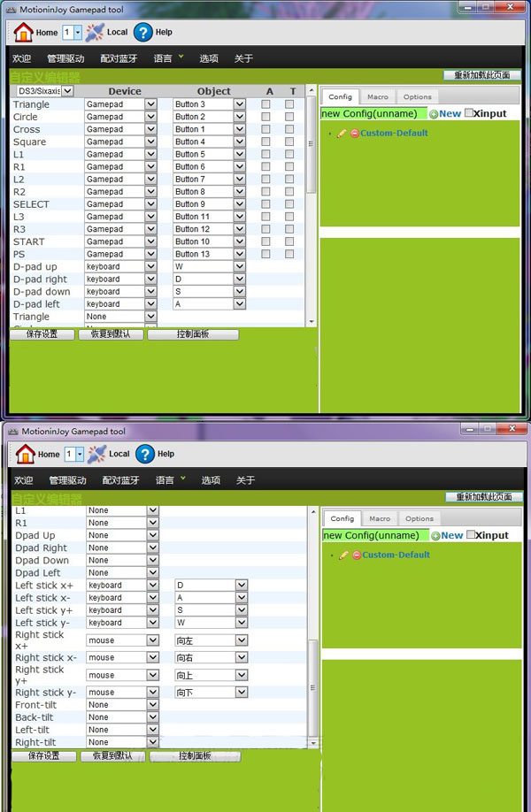531x812 pixels.
Task: Switch to Config tab in bottom window
Action: tap(342, 518)
